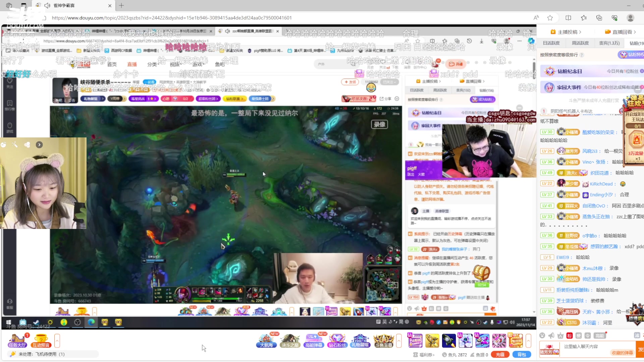Image resolution: width=644 pixels, height=362 pixels.
Task: Open browser favorites list icon
Action: [x=584, y=18]
